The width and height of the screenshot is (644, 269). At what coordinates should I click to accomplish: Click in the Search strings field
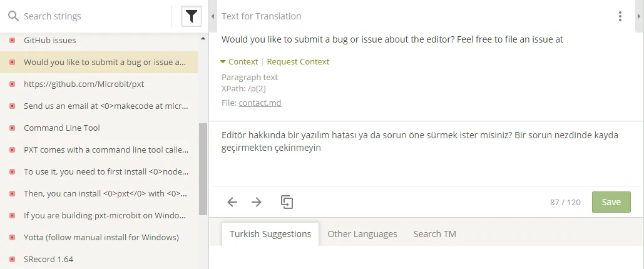(95, 16)
